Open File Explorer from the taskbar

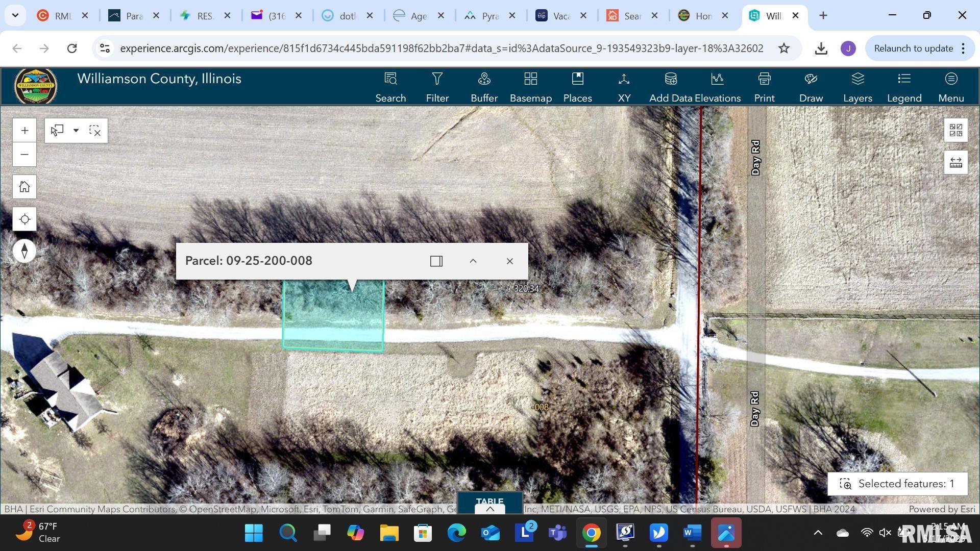[388, 533]
